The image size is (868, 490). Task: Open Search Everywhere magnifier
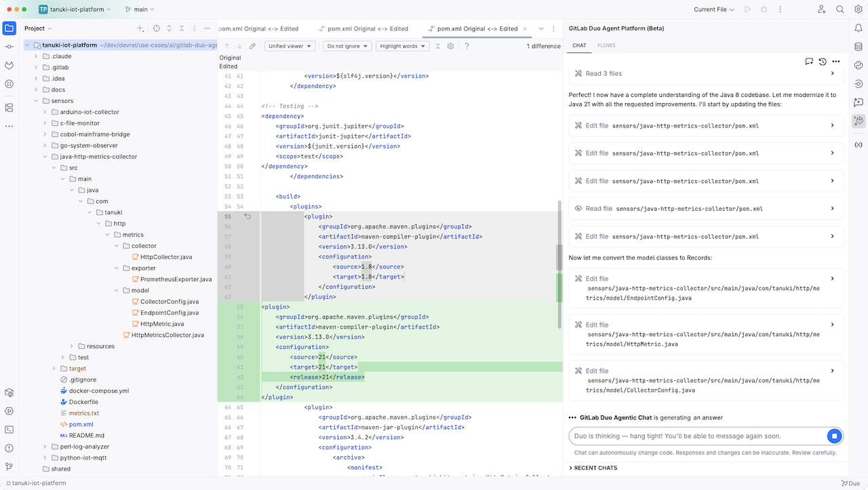tap(840, 9)
